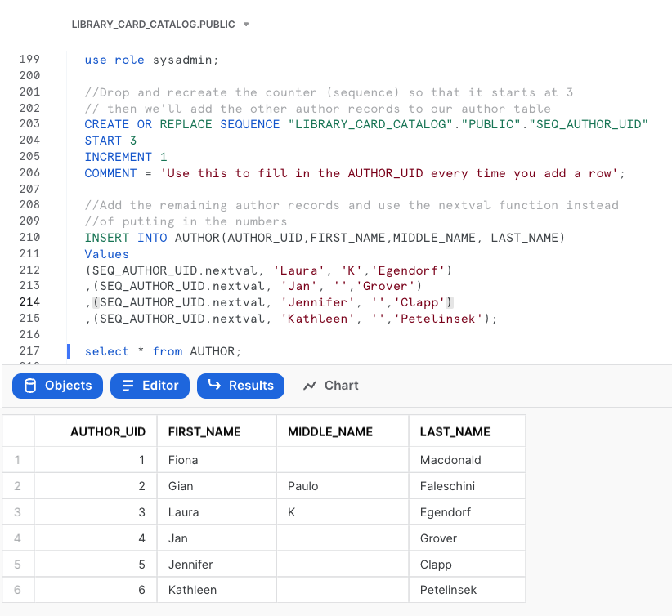Select the 'Macdonald' cell in results
The width and height of the screenshot is (672, 616).
(467, 460)
